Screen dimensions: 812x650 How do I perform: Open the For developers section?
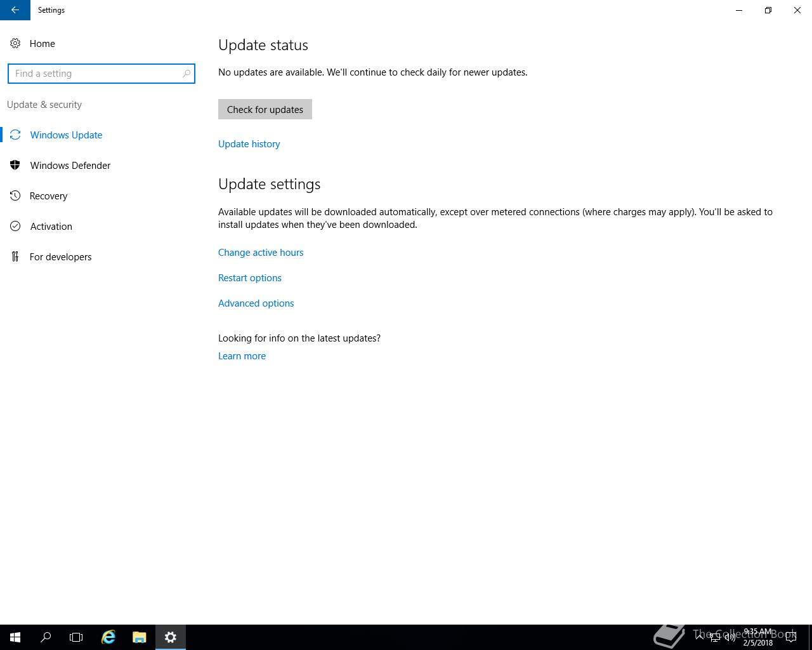(x=60, y=256)
